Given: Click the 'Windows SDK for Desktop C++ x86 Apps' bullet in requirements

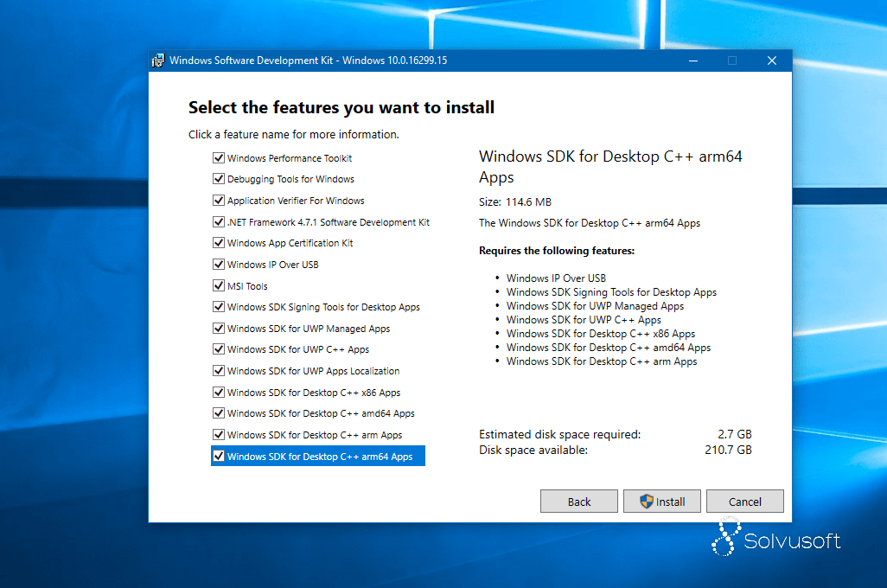Looking at the screenshot, I should pyautogui.click(x=601, y=334).
